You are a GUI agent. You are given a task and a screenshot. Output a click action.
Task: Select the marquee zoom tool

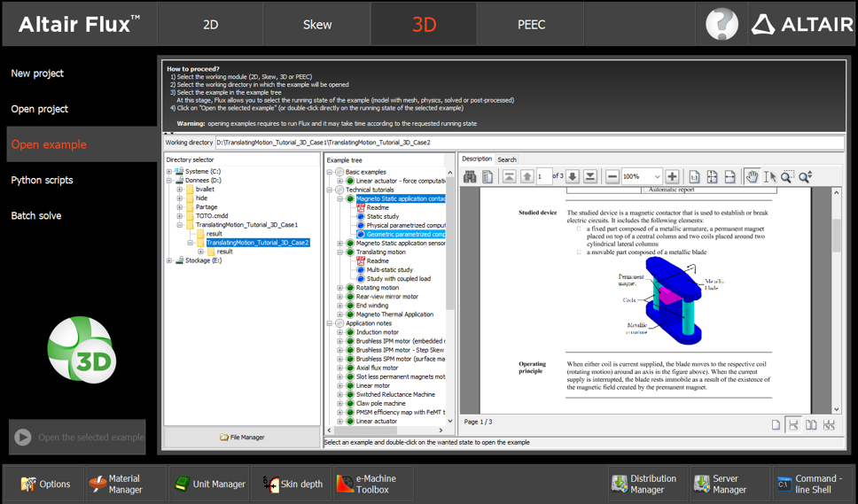point(786,177)
